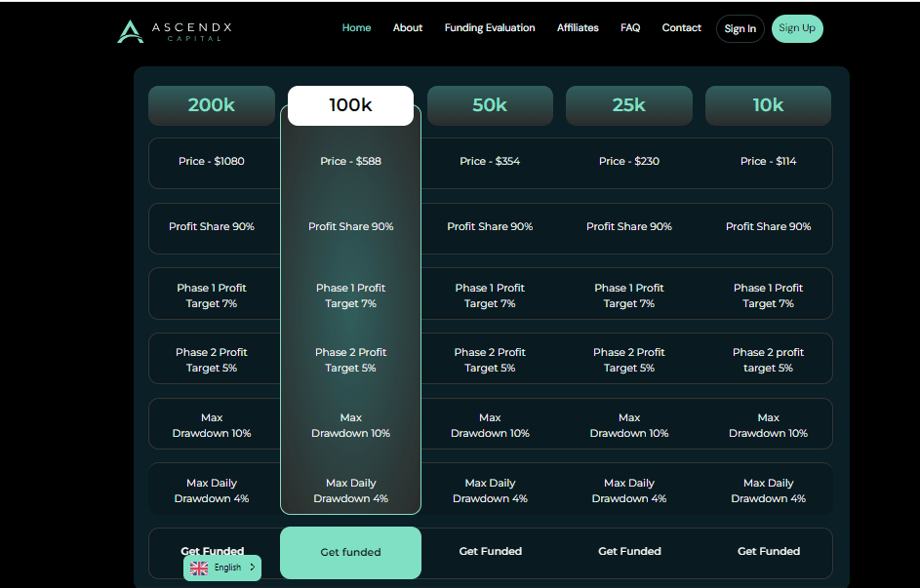Screen dimensions: 920x588
Task: Click Get Funded under the 25k plan
Action: pyautogui.click(x=629, y=551)
